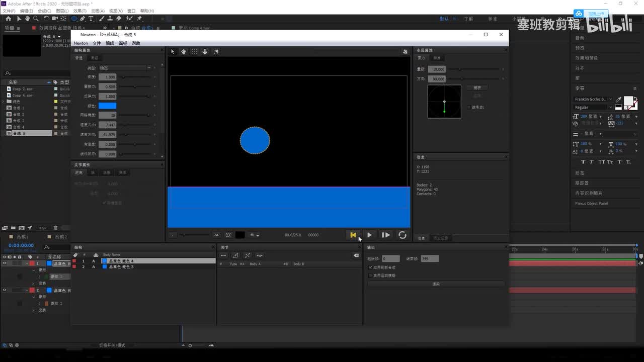Viewport: 644px width, 362px height.
Task: Open the 文件 menu in the Newton window
Action: (x=97, y=43)
